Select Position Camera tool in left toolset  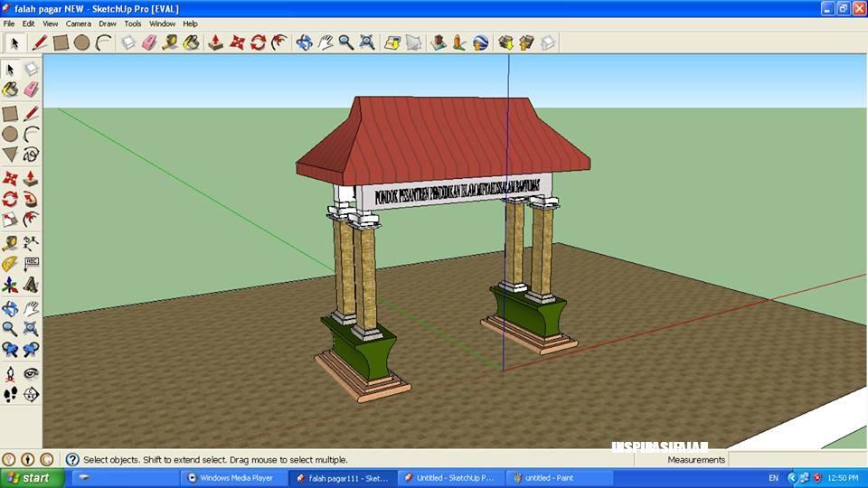10,373
